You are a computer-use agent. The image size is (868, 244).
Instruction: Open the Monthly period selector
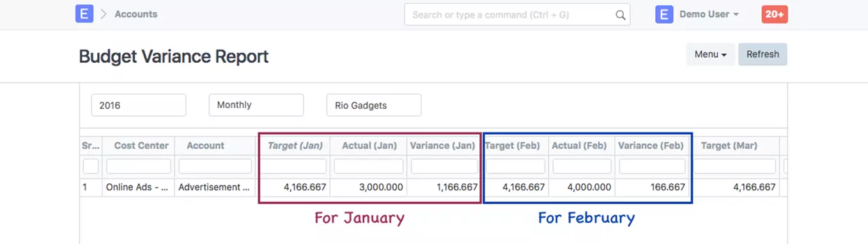coord(256,105)
